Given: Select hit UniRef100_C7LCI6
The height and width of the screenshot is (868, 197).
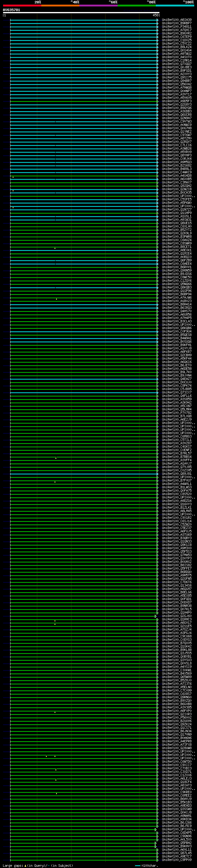Looking at the screenshot, I should click(176, 145).
